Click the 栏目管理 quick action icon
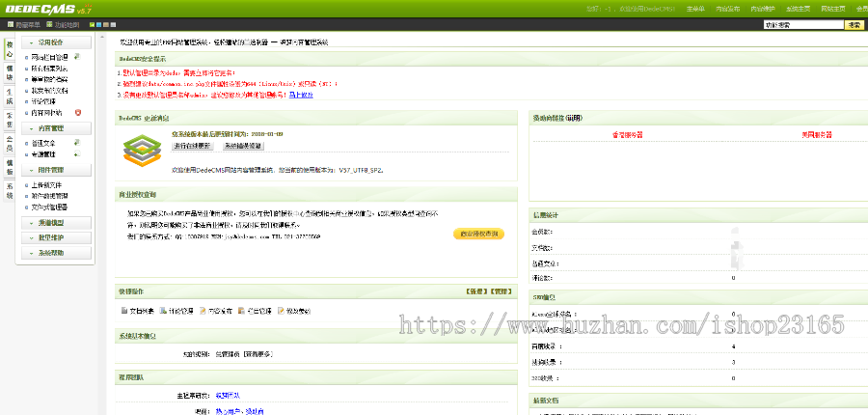Viewport: 868px width, 415px height. [241, 311]
